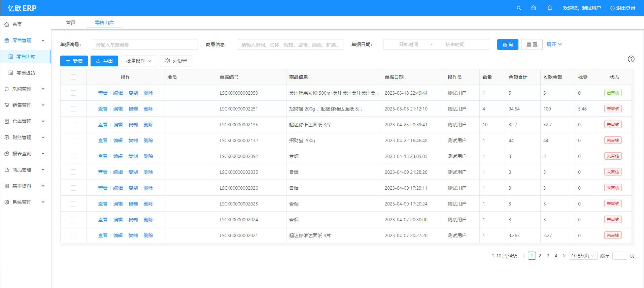Focus the 跳至 page jump input

620,256
